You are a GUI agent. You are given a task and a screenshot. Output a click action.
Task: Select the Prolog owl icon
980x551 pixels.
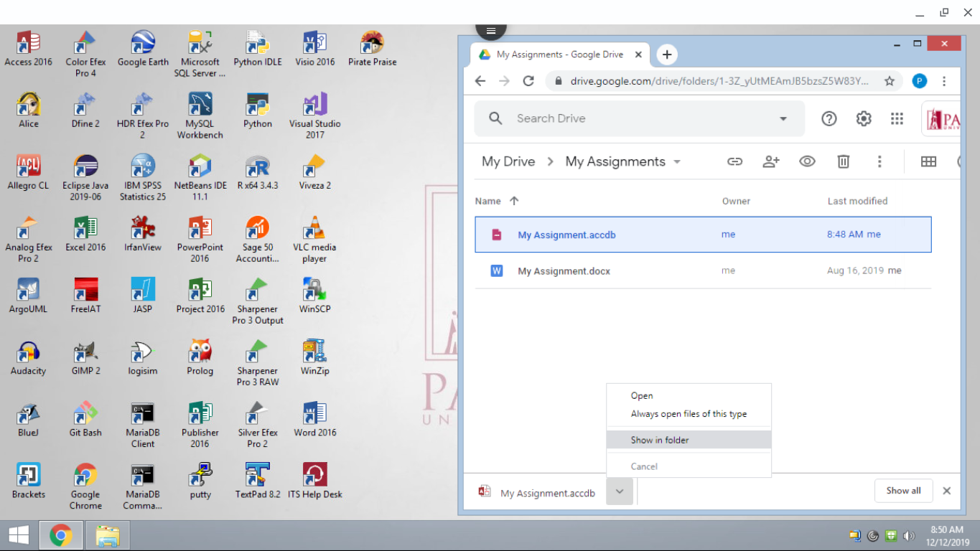(200, 357)
